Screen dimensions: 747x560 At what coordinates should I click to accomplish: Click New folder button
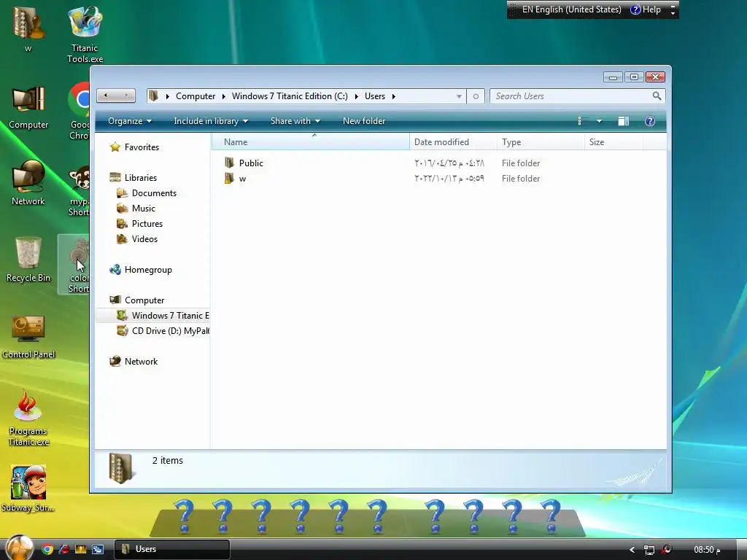(364, 121)
